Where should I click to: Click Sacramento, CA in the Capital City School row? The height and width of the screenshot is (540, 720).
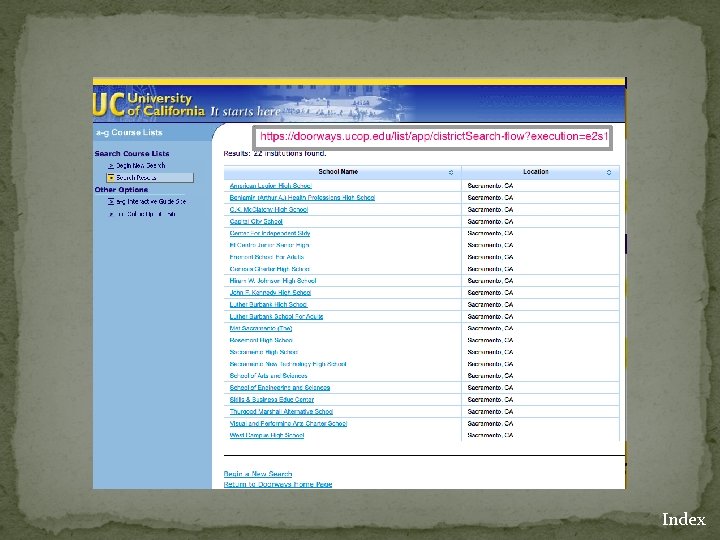(490, 221)
